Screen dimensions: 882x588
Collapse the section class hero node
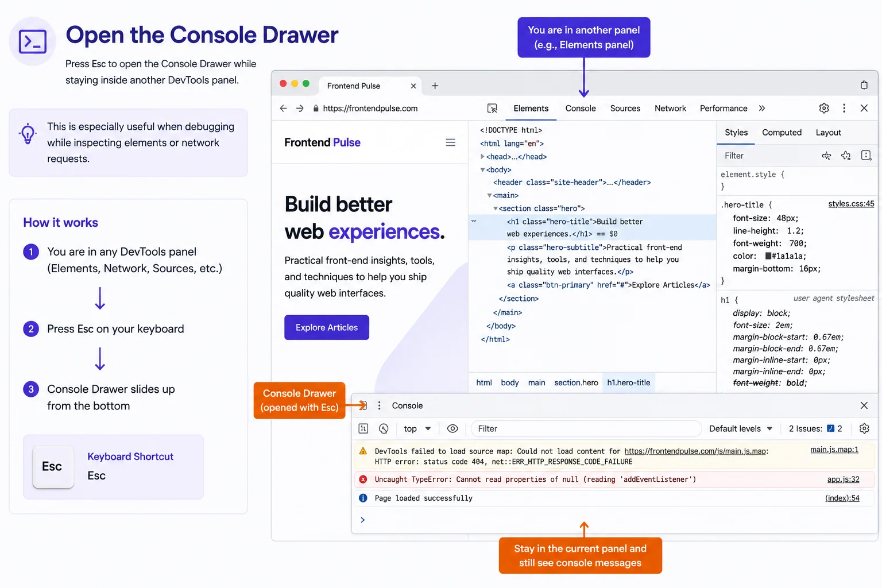point(495,208)
